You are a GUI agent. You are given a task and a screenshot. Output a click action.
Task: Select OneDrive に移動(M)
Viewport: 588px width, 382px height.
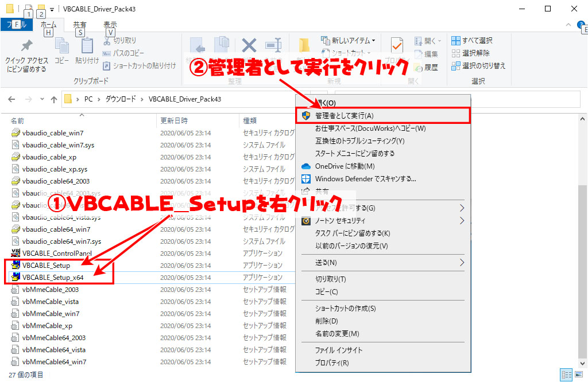coord(383,166)
